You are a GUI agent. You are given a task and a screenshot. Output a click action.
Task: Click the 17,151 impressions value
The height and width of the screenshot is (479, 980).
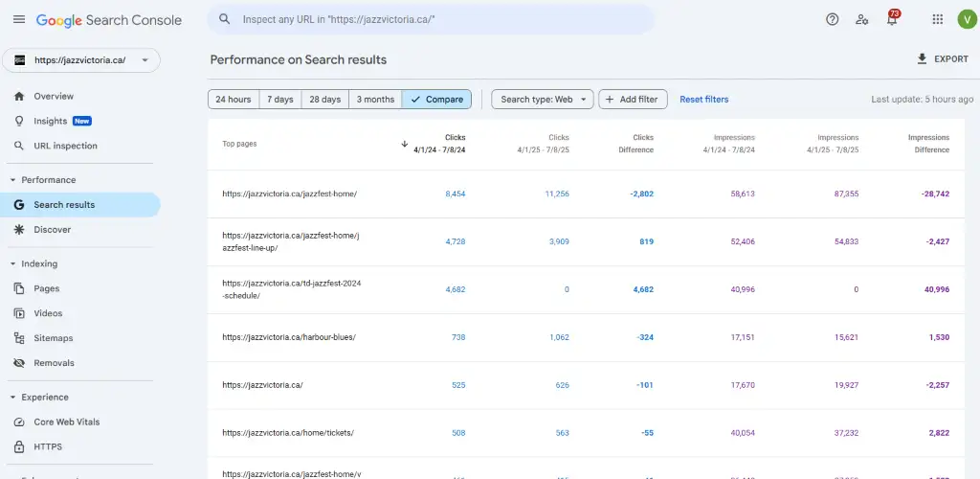pyautogui.click(x=743, y=337)
